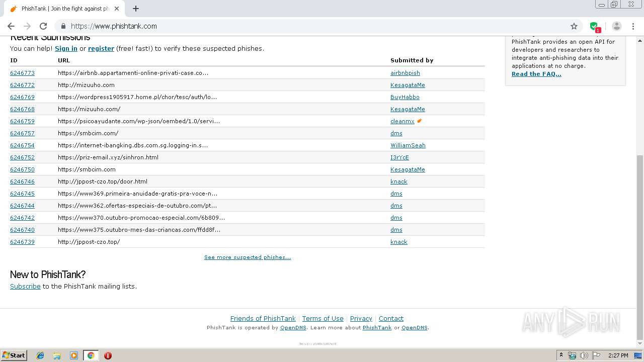Click the 2:27 PM clock
The width and height of the screenshot is (644, 362).
[x=618, y=355]
